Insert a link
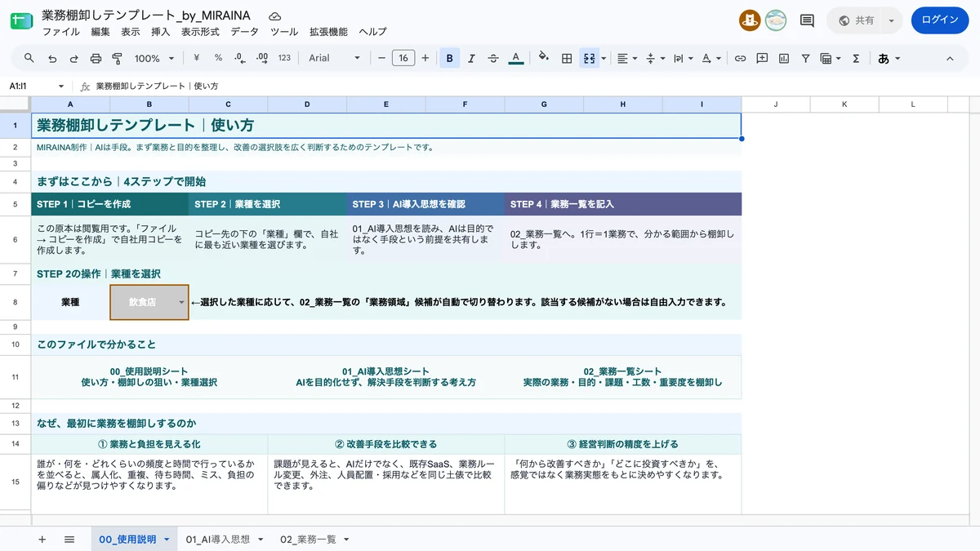This screenshot has width=980, height=551. (740, 58)
